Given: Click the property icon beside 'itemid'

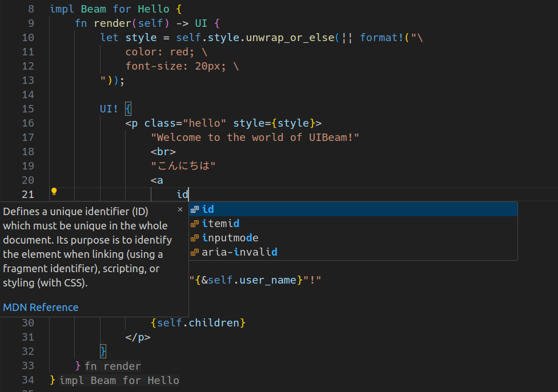Looking at the screenshot, I should (195, 224).
